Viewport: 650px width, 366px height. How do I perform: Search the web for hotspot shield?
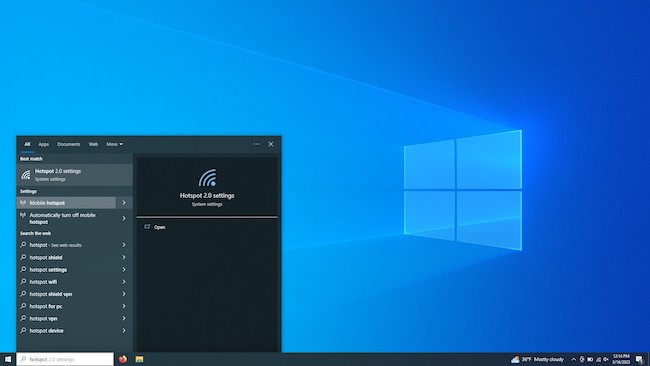click(66, 257)
